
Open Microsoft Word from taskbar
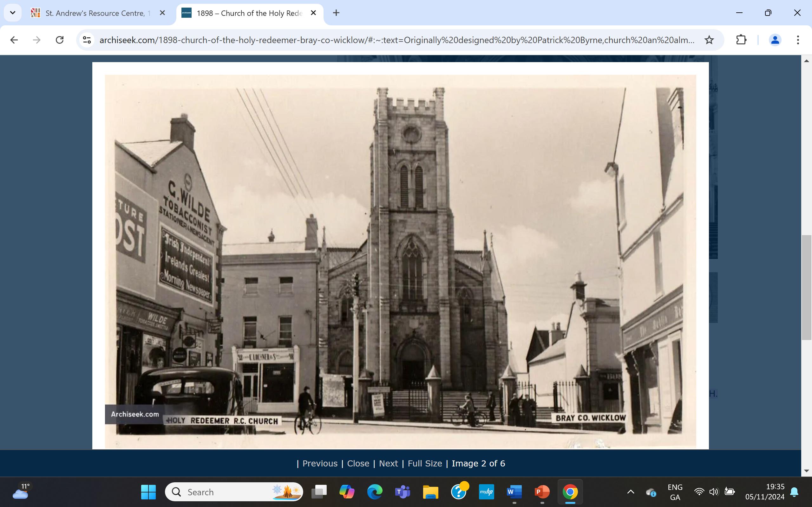coord(514,492)
